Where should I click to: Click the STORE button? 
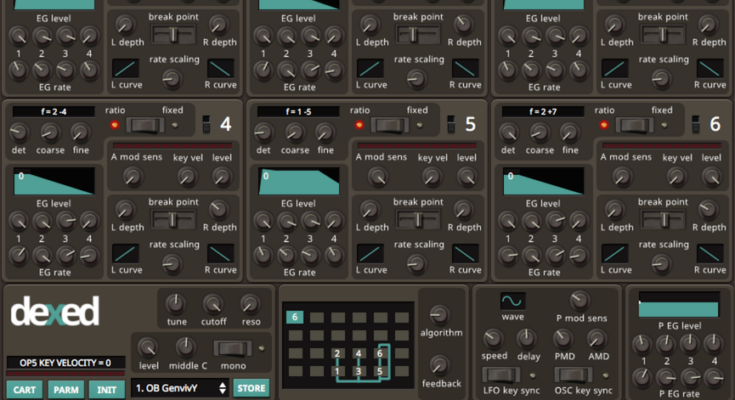click(x=251, y=388)
